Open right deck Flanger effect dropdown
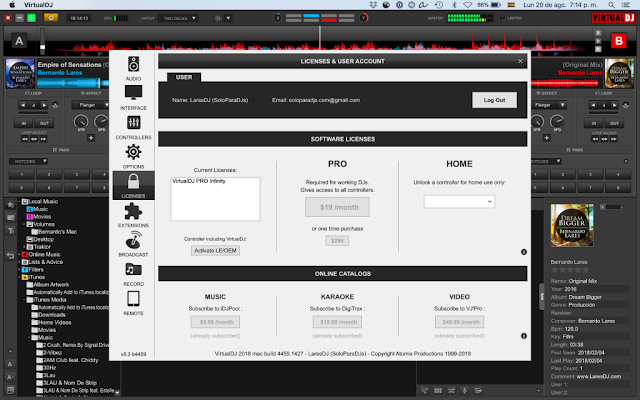The image size is (640, 400). point(550,105)
